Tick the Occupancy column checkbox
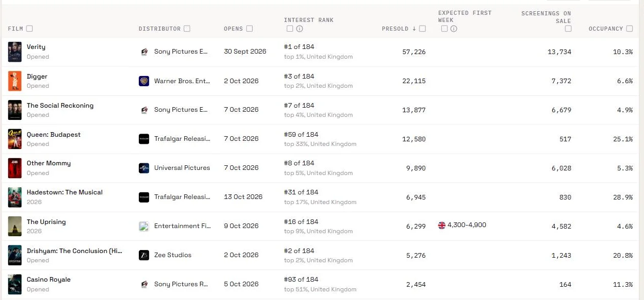The height and width of the screenshot is (300, 644). (x=630, y=29)
